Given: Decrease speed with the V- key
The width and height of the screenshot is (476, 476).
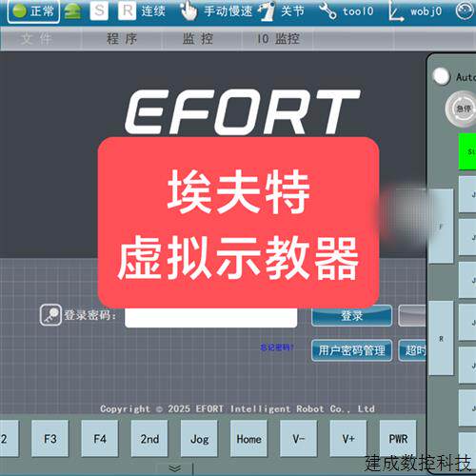Looking at the screenshot, I should tap(299, 439).
